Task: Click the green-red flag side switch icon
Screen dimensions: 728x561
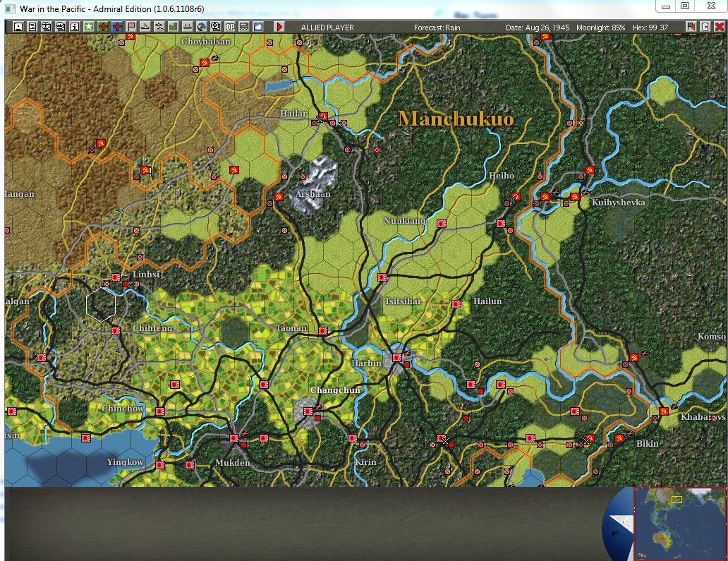Action: click(x=691, y=27)
